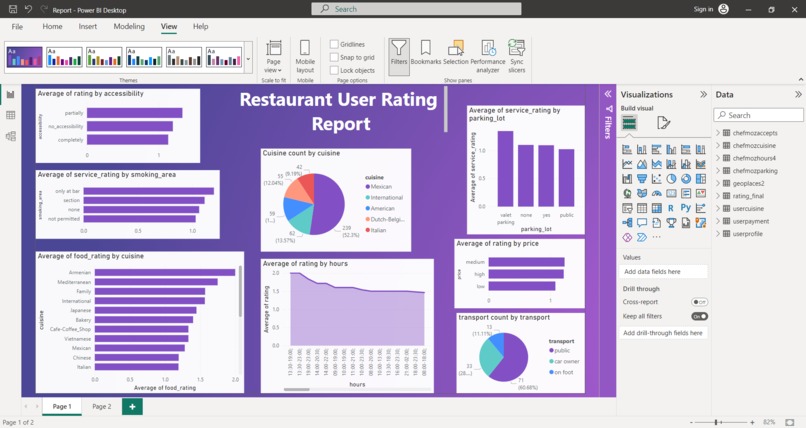Select the matrix visual icon
Viewport: 806px width, 428px height.
point(656,208)
